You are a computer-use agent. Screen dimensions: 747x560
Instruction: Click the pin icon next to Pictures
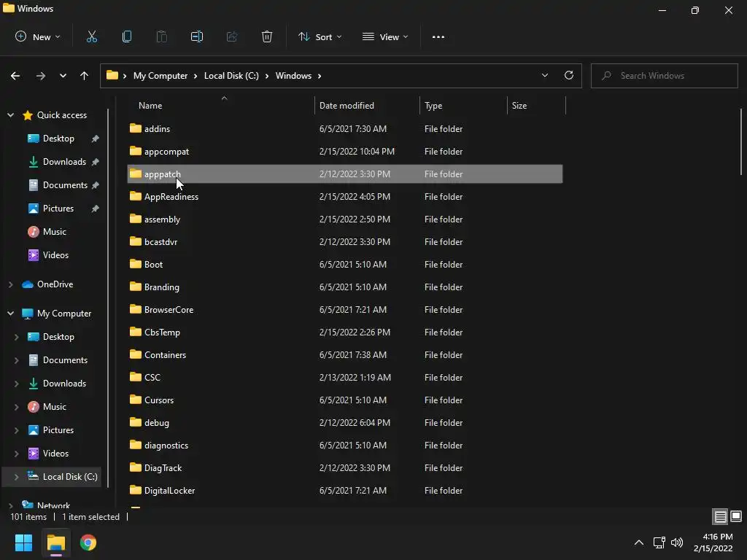pos(96,209)
